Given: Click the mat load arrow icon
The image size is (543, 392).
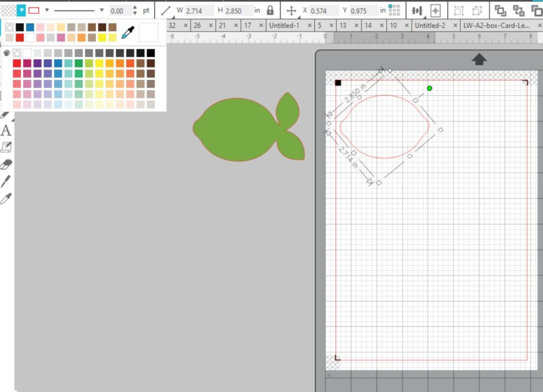Looking at the screenshot, I should pos(479,59).
